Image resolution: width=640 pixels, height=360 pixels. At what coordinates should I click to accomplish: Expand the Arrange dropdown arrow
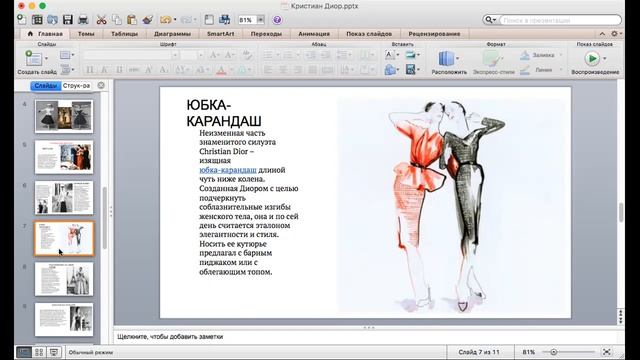[x=458, y=59]
